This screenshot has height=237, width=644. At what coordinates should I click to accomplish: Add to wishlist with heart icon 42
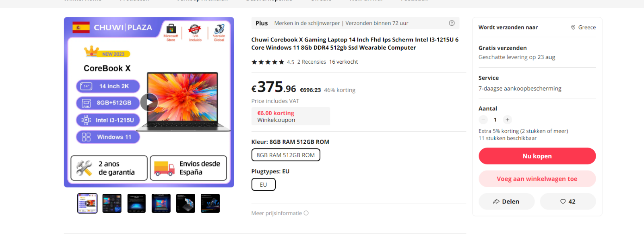(568, 202)
